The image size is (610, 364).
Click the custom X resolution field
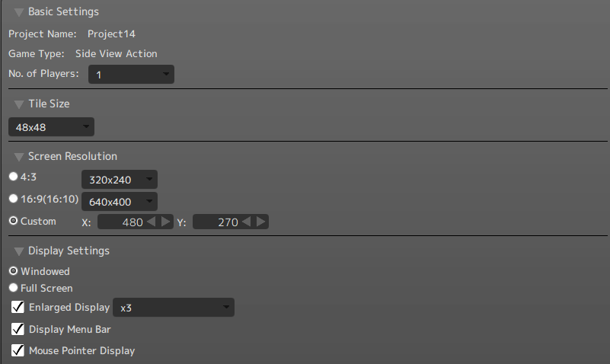pyautogui.click(x=122, y=222)
